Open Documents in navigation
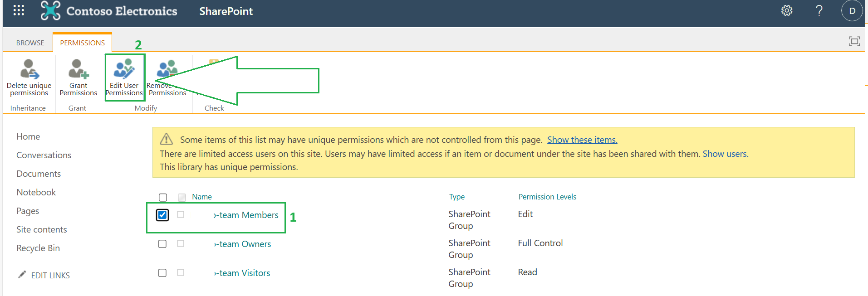The height and width of the screenshot is (296, 868). (x=39, y=174)
